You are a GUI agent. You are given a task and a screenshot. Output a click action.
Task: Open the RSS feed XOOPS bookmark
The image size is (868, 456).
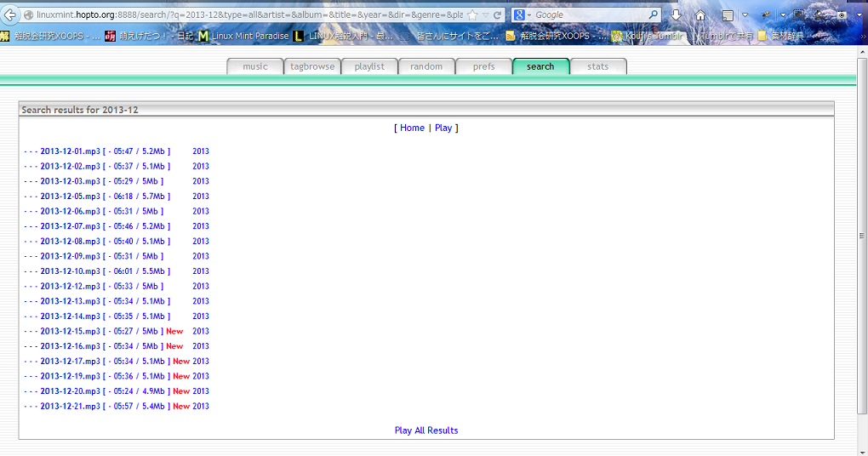point(555,36)
